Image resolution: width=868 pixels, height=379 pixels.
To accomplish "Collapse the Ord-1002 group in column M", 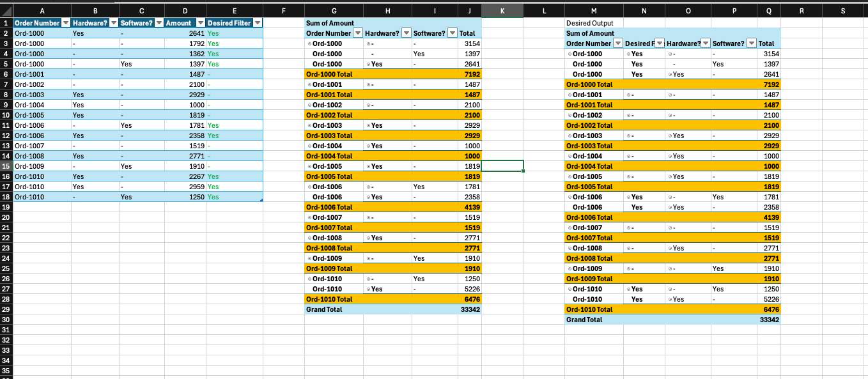I will coord(570,115).
